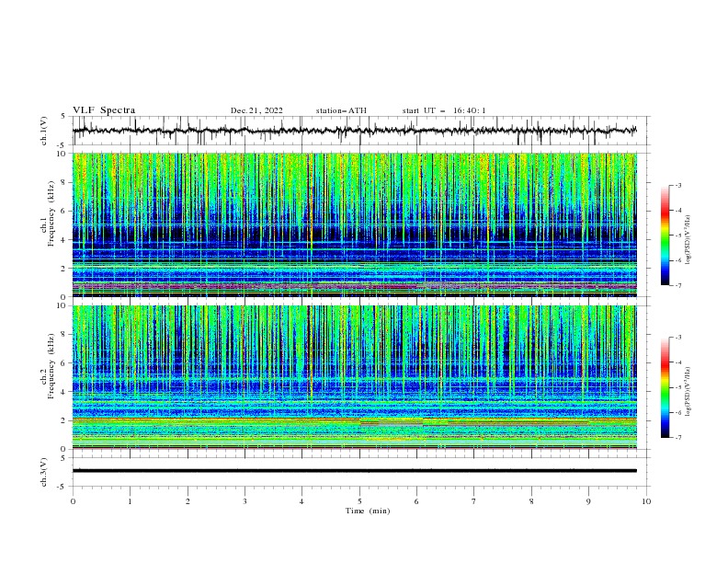Click the time-axis tick label "3"
Image resolution: width=728 pixels, height=563 pixels.
(x=245, y=501)
